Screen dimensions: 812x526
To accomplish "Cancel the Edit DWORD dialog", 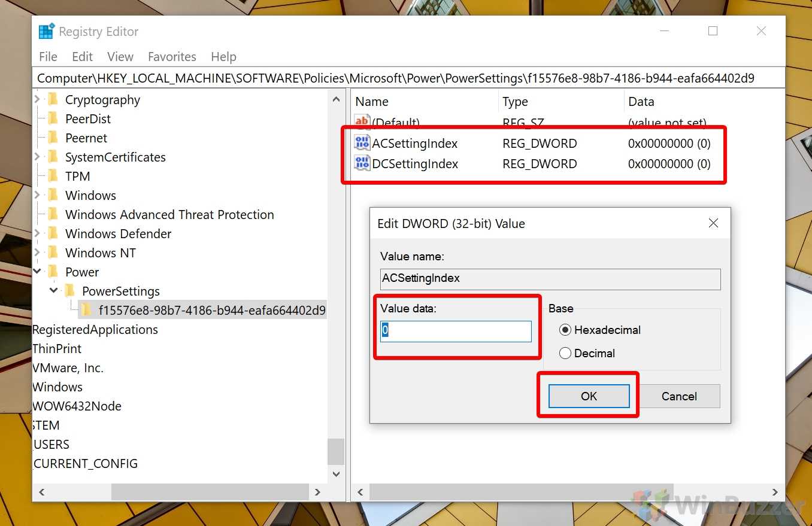I will coord(679,396).
